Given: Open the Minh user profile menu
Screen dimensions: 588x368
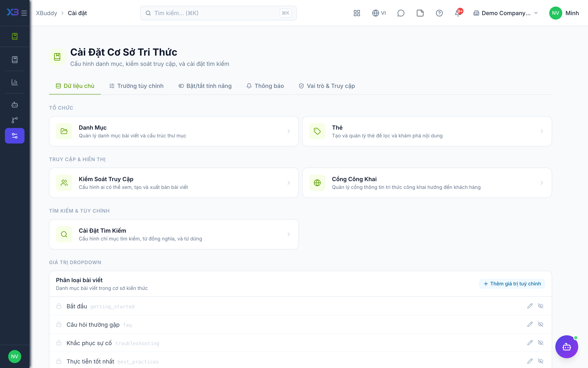Looking at the screenshot, I should click(x=564, y=13).
